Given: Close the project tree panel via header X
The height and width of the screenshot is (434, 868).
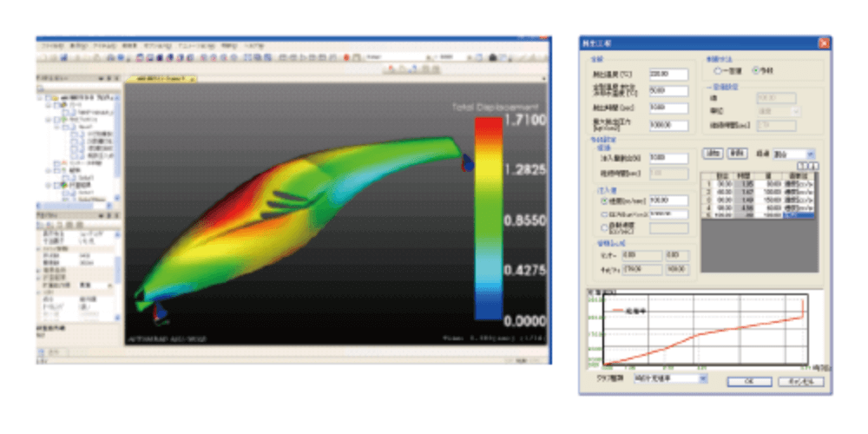Looking at the screenshot, I should tap(118, 78).
